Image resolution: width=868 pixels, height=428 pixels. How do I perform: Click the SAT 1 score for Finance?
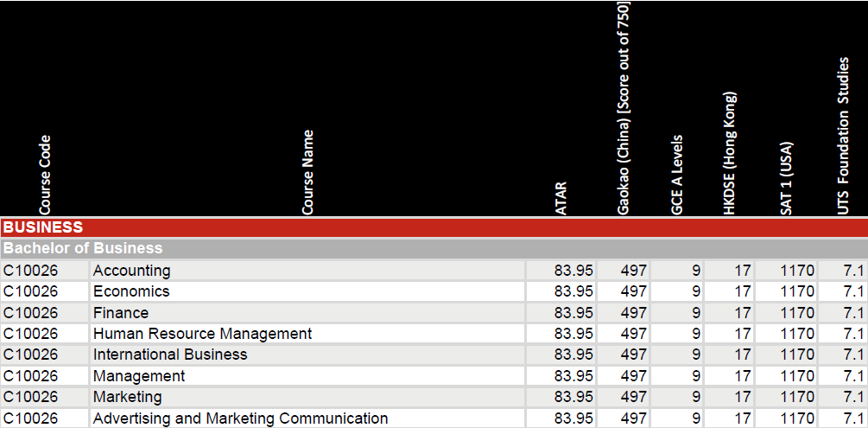[796, 313]
